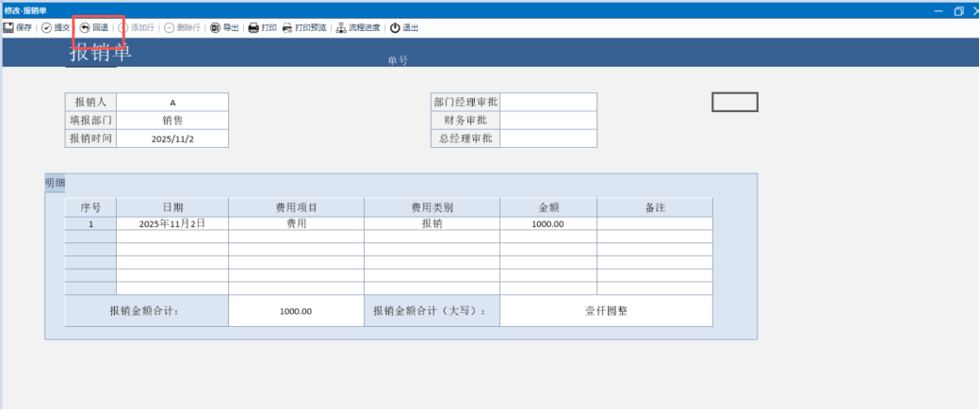The image size is (980, 410).
Task: View 流程进度 workflow progress
Action: (358, 27)
